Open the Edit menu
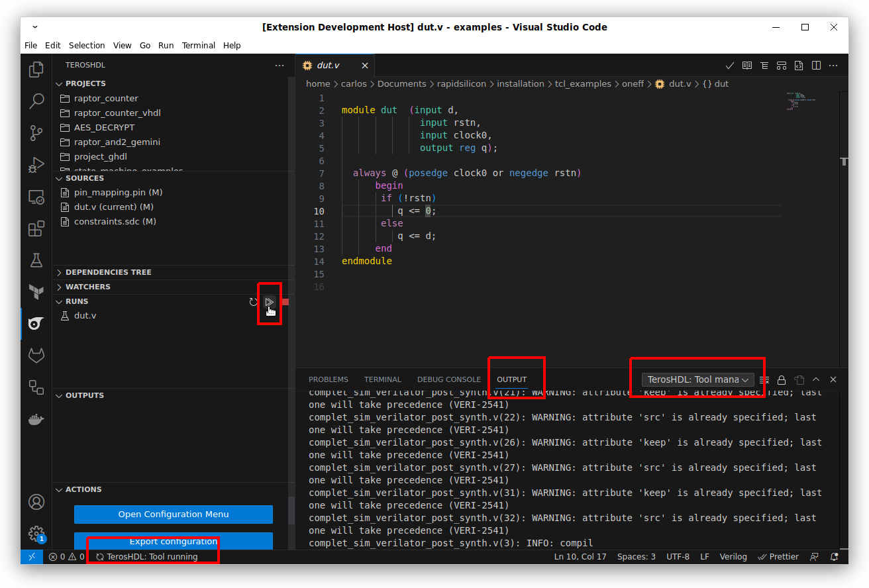869x588 pixels. (x=53, y=46)
